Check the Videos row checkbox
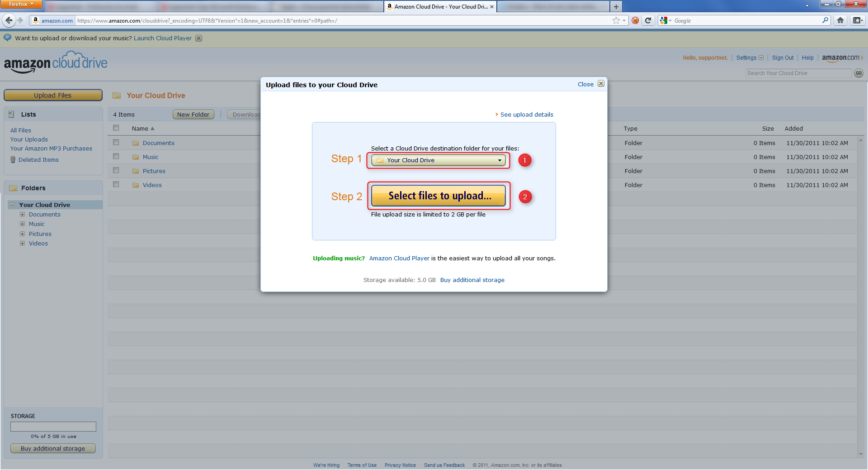The image size is (868, 470). 116,184
